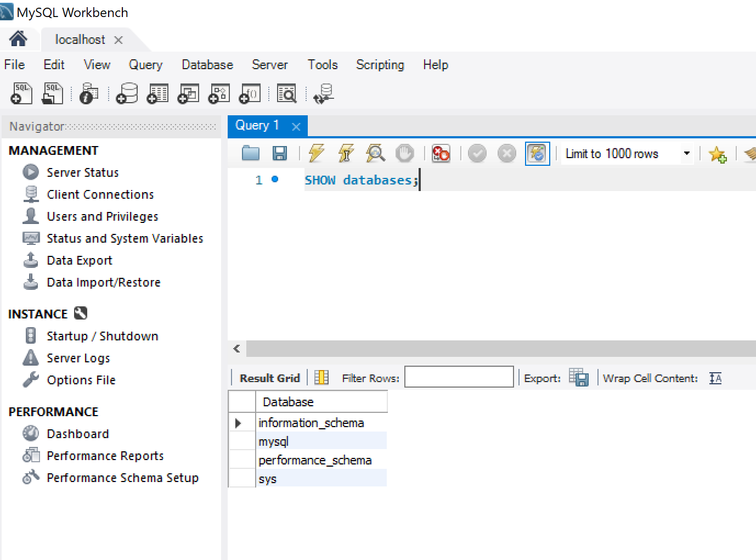The width and height of the screenshot is (756, 560).
Task: Open Server Status in Navigator
Action: click(83, 172)
